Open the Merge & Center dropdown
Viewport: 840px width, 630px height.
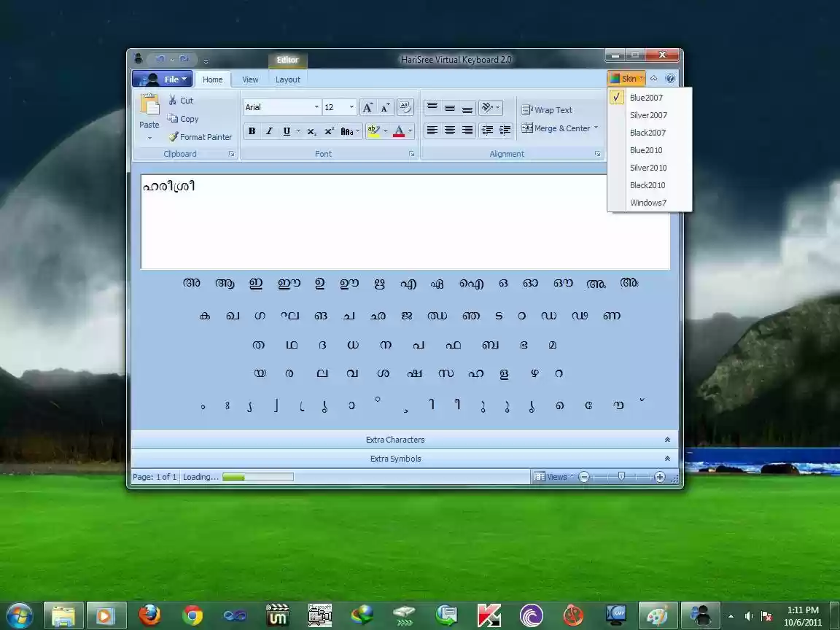[x=596, y=128]
